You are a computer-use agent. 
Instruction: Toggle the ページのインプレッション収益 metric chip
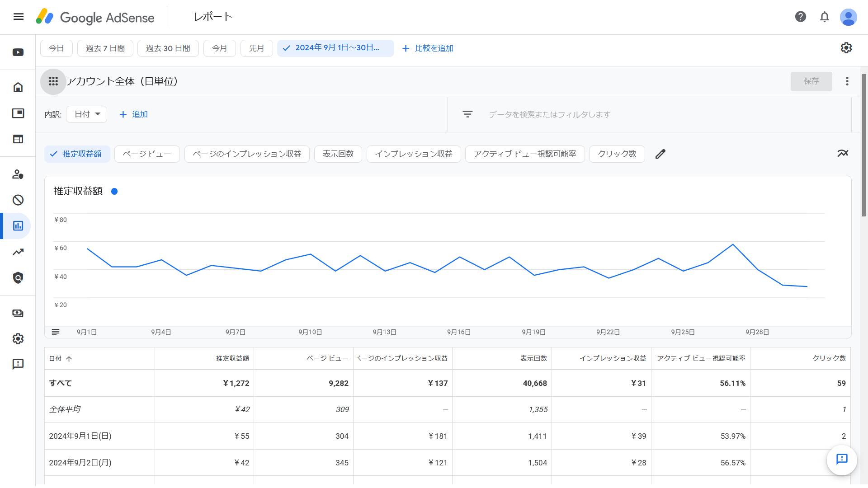[247, 154]
